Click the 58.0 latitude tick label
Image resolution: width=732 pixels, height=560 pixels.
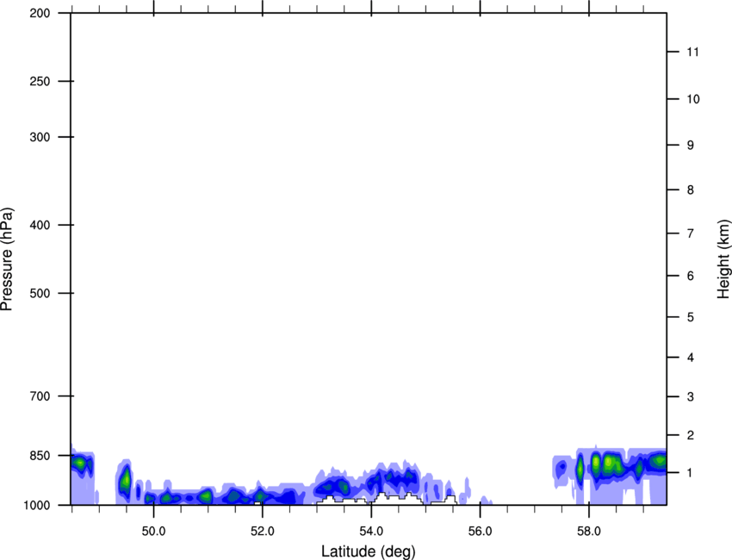click(589, 532)
